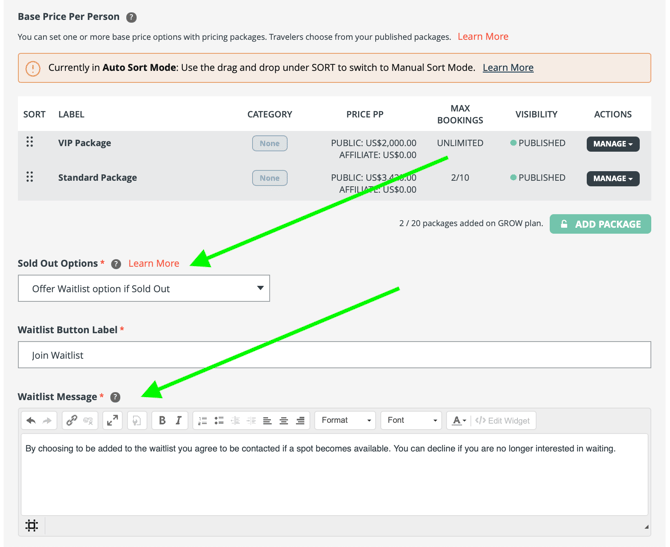Click the Waitlist Button Label field

click(x=334, y=355)
